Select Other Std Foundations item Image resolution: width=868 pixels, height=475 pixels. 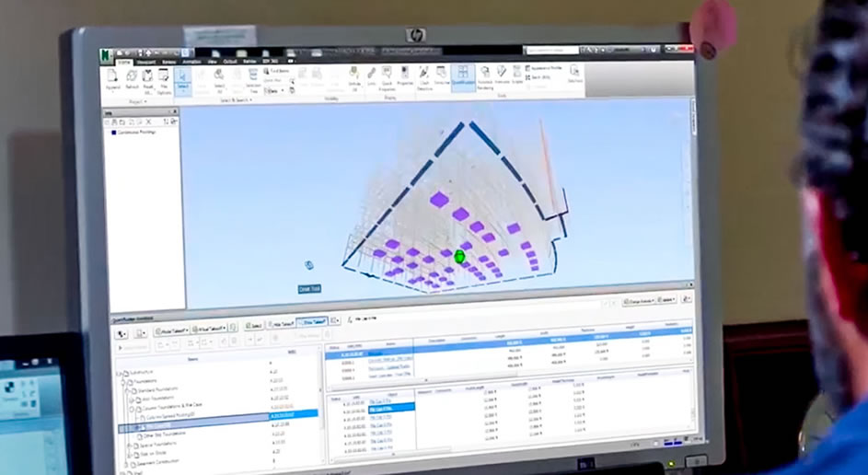(165, 434)
